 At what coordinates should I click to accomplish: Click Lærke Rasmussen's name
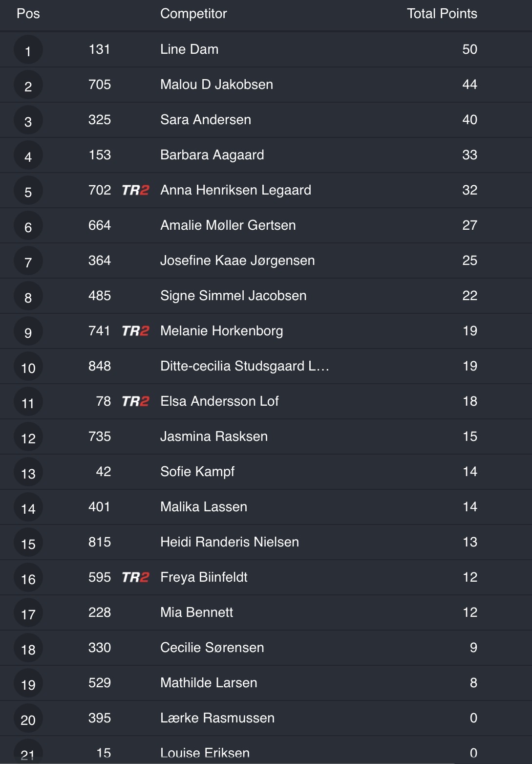[217, 718]
